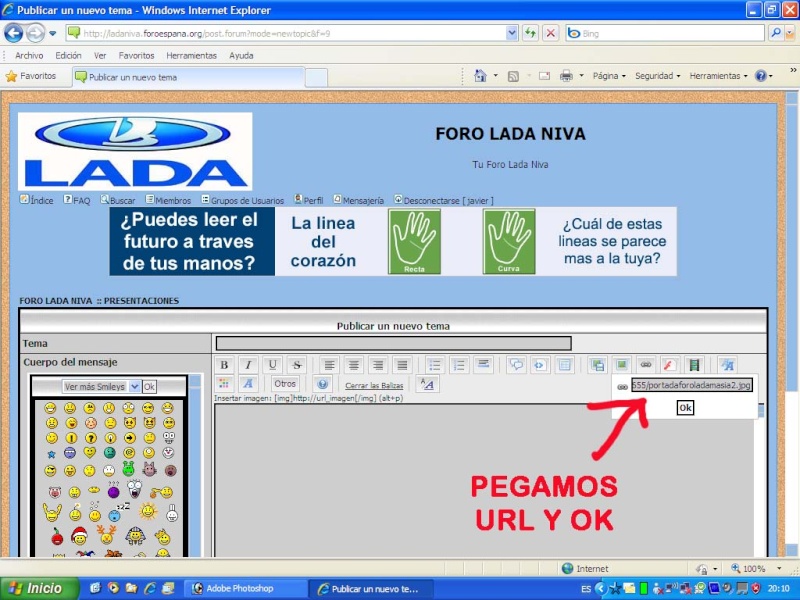Stop loading with the red X

tap(551, 34)
